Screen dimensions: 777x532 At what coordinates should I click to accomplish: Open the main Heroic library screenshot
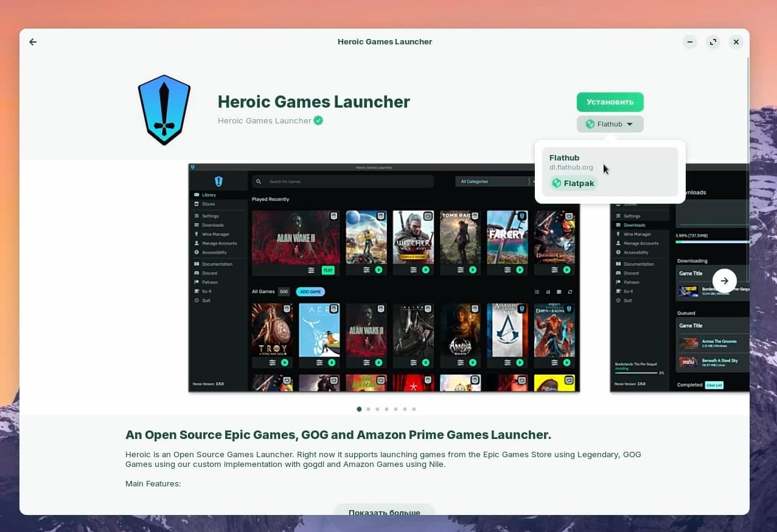pyautogui.click(x=384, y=278)
